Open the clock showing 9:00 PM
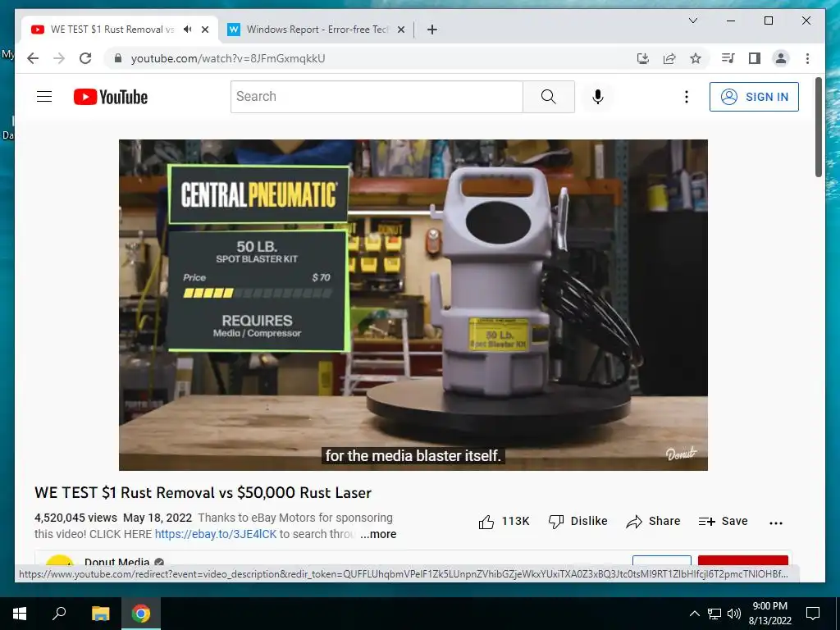This screenshot has height=630, width=840. pos(769,614)
